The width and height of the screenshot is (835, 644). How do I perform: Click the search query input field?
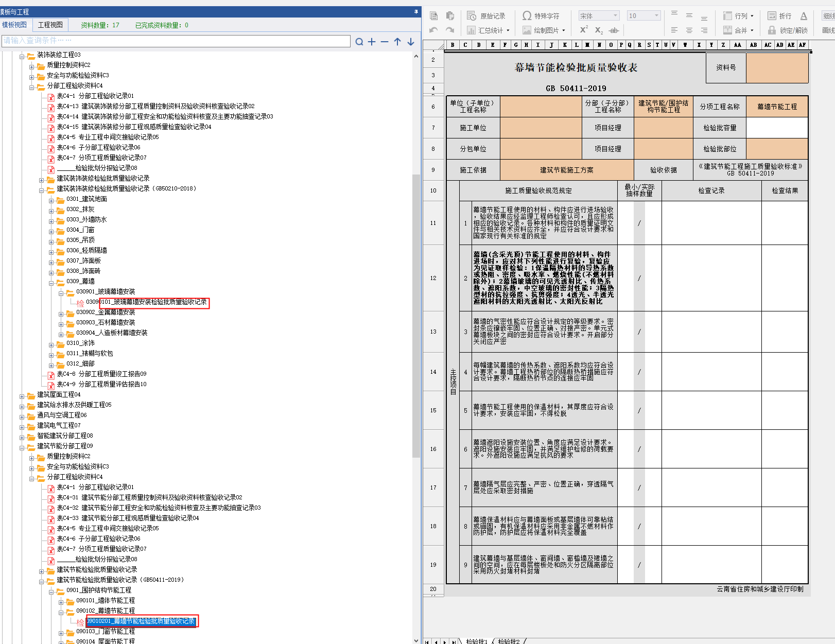click(176, 41)
